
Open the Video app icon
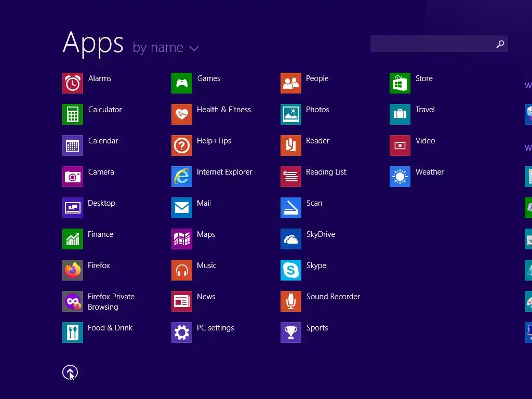(x=400, y=145)
